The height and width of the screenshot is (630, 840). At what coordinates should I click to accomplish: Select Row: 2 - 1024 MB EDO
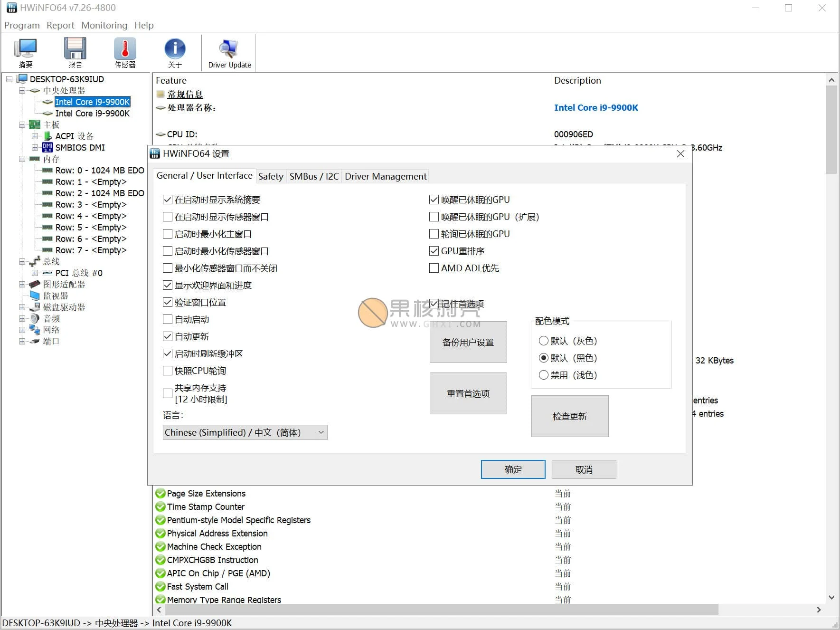click(100, 193)
